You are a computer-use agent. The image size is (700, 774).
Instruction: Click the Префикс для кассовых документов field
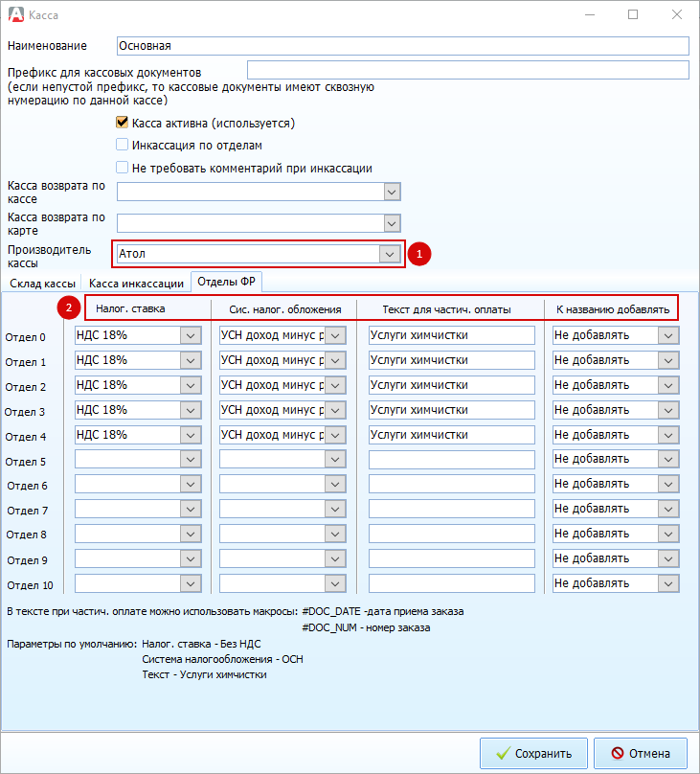467,70
